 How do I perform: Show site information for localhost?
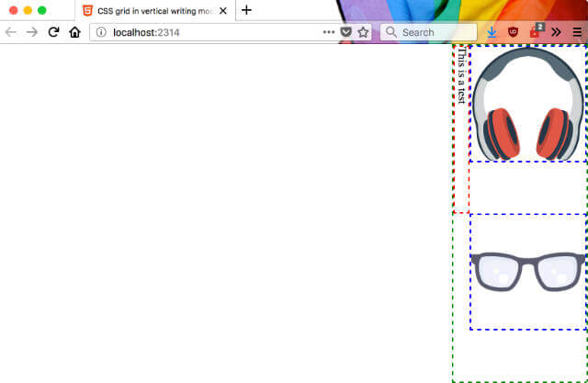pos(102,32)
